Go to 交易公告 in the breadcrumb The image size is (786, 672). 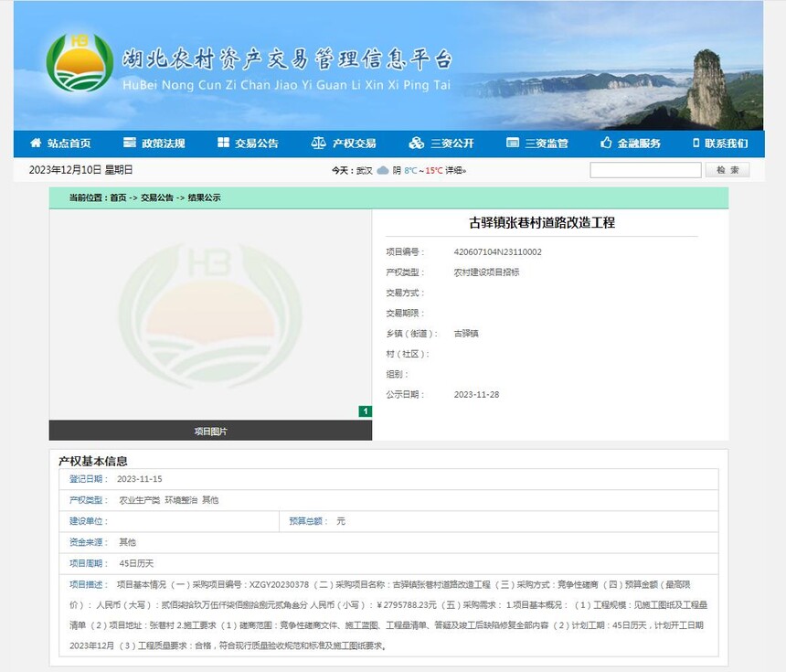click(157, 197)
